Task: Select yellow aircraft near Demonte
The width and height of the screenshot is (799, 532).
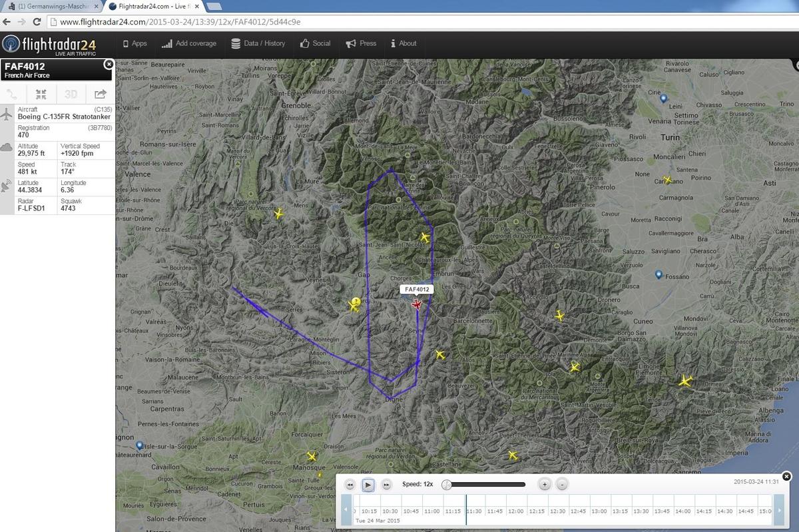Action: pos(559,315)
